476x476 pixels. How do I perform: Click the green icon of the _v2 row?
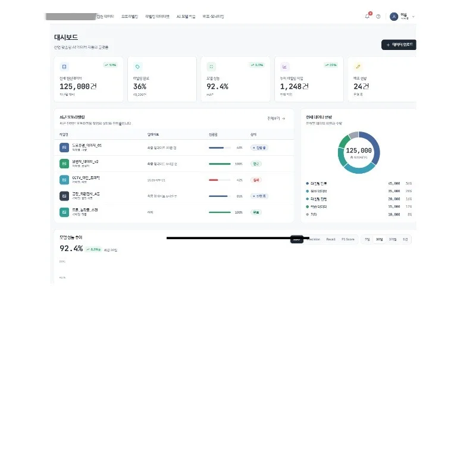(64, 164)
